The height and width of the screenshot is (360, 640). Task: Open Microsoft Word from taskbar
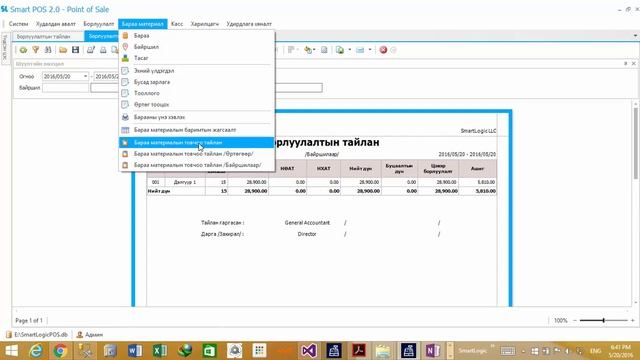[135, 351]
